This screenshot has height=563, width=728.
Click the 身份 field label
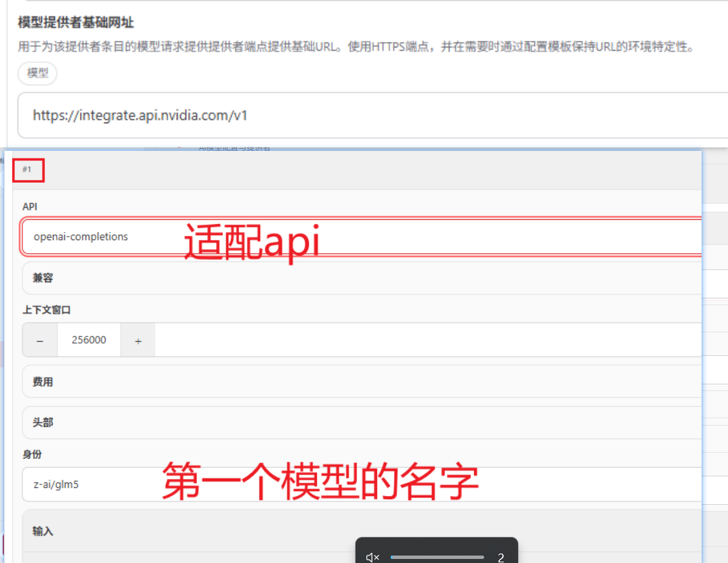(x=32, y=454)
